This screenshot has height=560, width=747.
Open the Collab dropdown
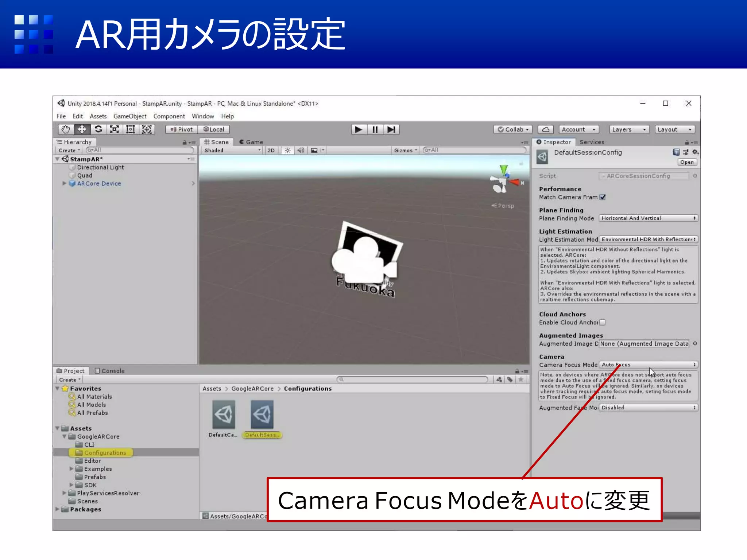tap(513, 129)
